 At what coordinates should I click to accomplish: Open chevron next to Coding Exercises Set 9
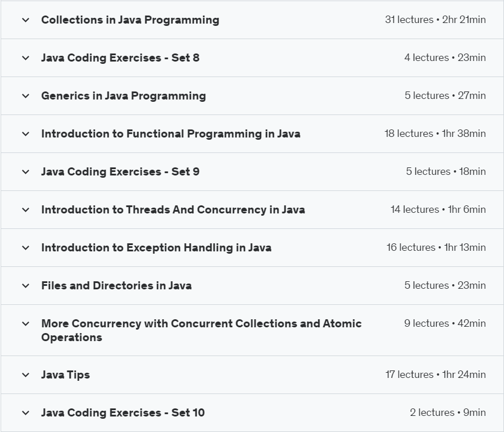point(25,172)
